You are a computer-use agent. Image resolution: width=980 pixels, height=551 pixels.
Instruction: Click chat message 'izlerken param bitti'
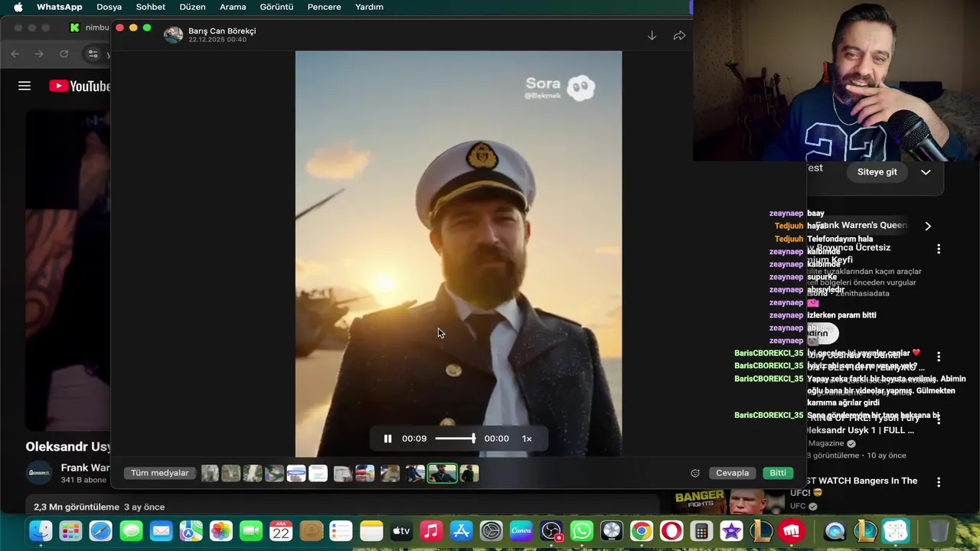coord(841,315)
